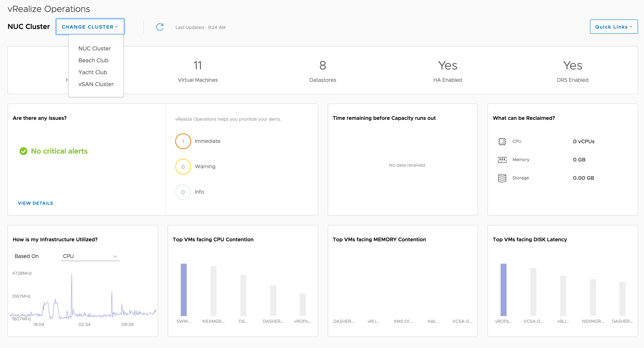
Task: Click the KMS-01... label in MEMORY Contention chart
Action: click(403, 321)
